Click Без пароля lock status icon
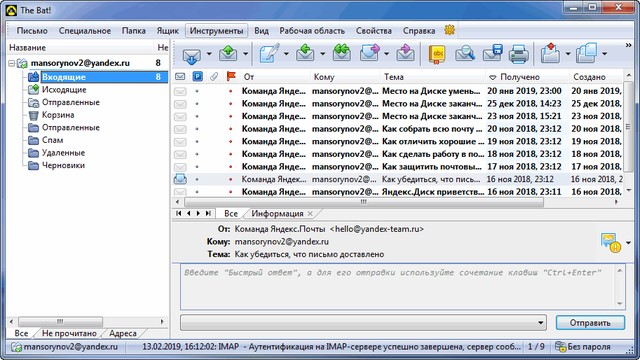The image size is (640, 360). (560, 347)
